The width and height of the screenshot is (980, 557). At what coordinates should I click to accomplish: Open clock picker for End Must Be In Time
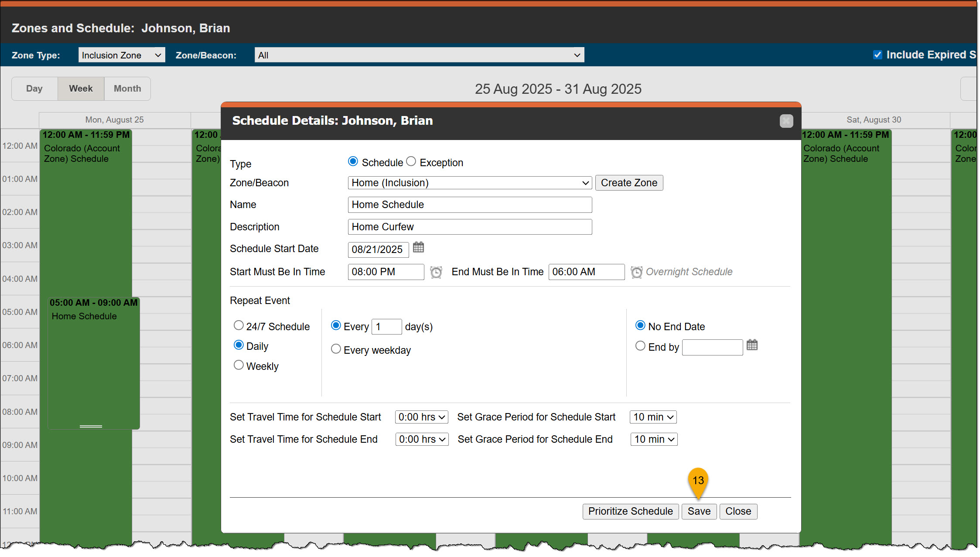point(636,272)
